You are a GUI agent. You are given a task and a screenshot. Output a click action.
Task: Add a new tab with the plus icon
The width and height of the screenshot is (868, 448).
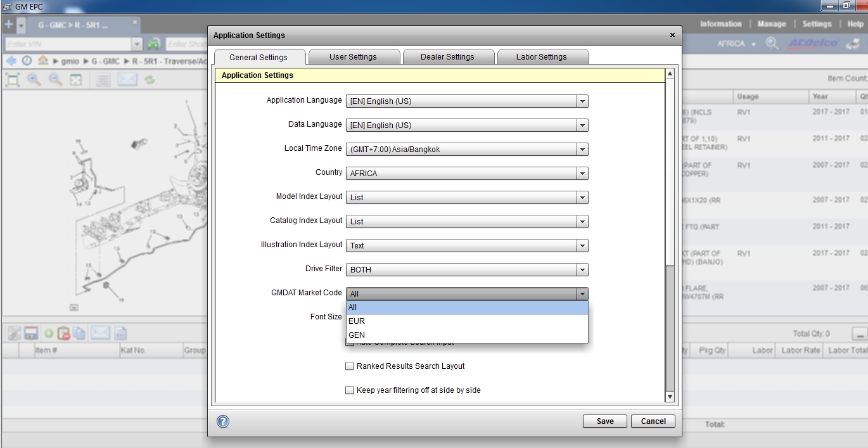click(8, 25)
